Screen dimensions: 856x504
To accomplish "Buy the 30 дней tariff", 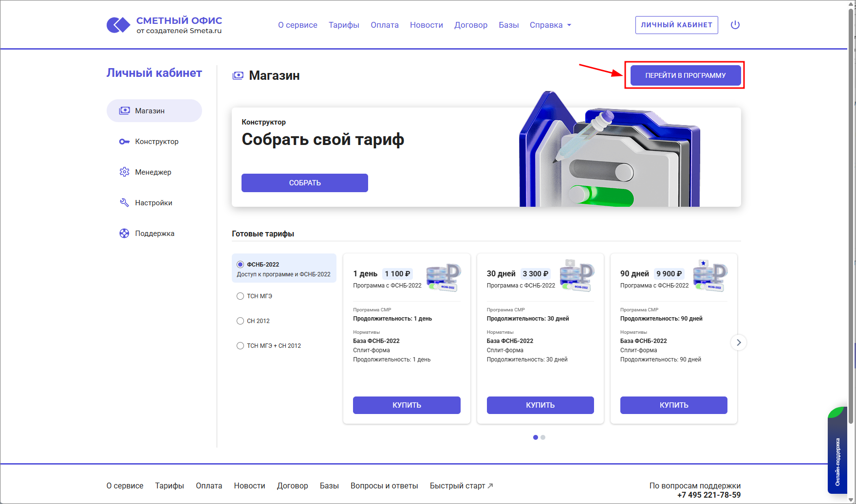I will click(x=540, y=405).
